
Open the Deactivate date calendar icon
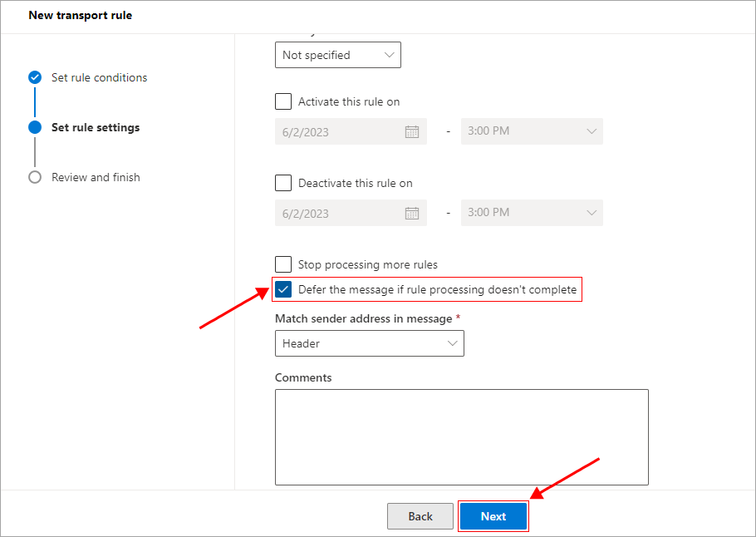point(411,213)
